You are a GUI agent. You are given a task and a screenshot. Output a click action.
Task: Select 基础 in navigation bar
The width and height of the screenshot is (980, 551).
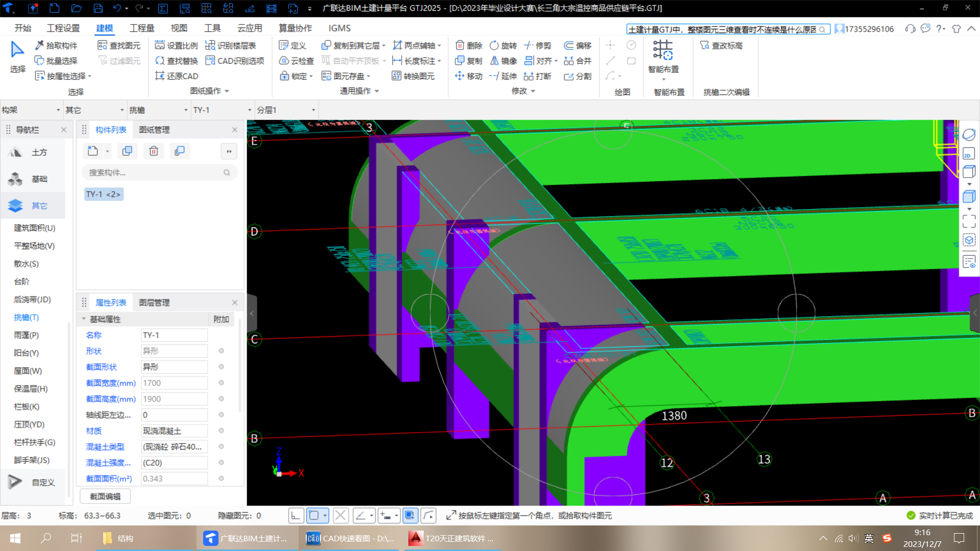(33, 179)
